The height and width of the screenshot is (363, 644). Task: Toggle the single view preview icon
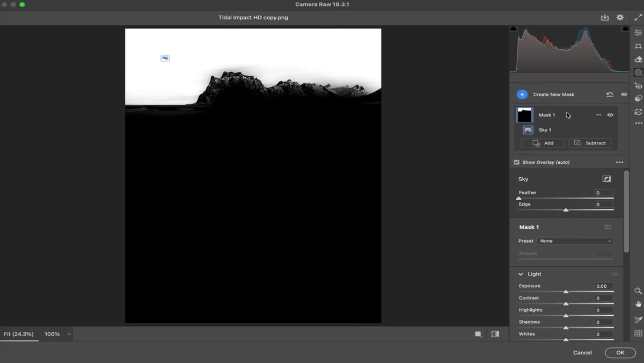[x=478, y=334]
